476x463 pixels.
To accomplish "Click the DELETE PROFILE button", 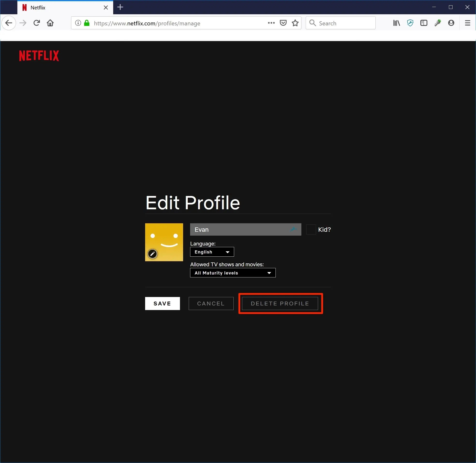I will point(280,304).
